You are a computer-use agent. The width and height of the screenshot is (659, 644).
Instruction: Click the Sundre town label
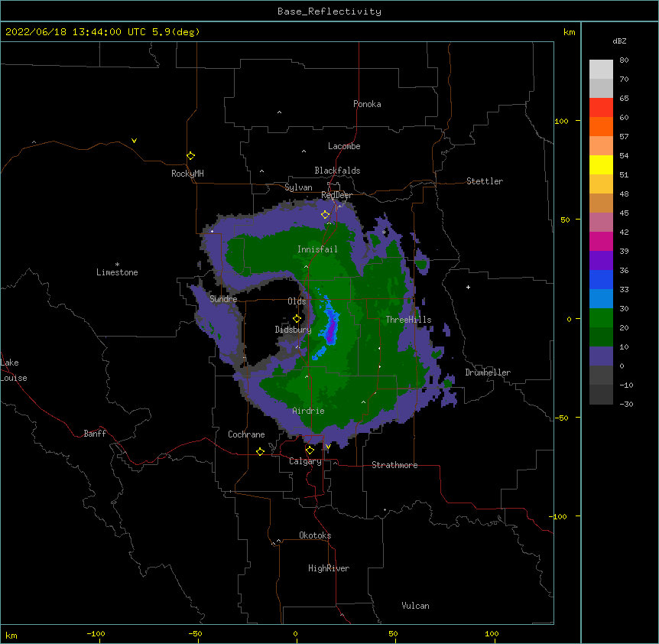coord(223,299)
